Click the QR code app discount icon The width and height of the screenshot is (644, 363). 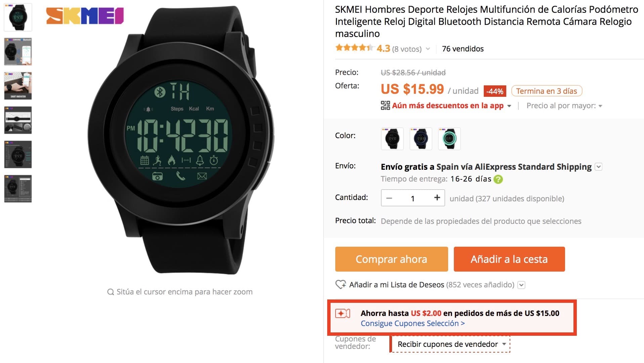click(385, 106)
